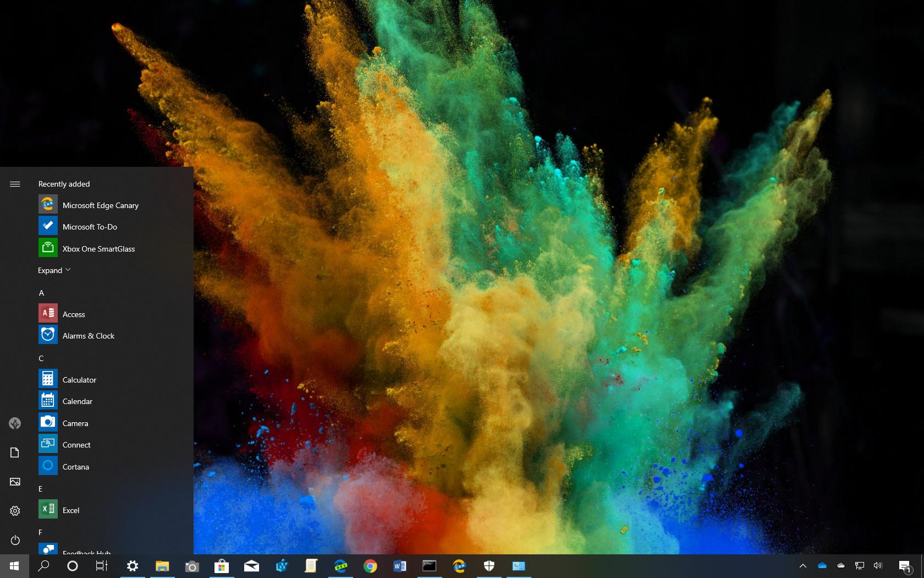The width and height of the screenshot is (924, 578).
Task: Click the Show desktop sliver
Action: [x=922, y=566]
